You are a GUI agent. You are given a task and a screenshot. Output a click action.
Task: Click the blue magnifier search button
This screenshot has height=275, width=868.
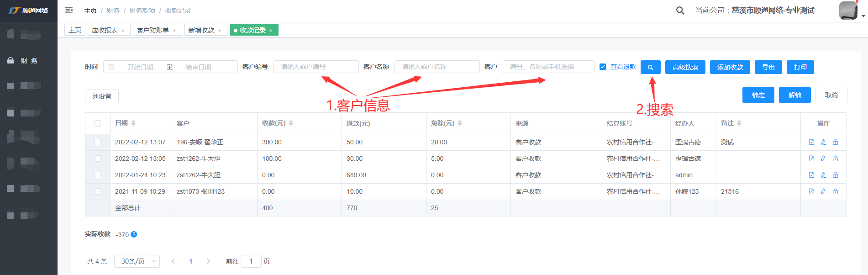click(x=650, y=67)
